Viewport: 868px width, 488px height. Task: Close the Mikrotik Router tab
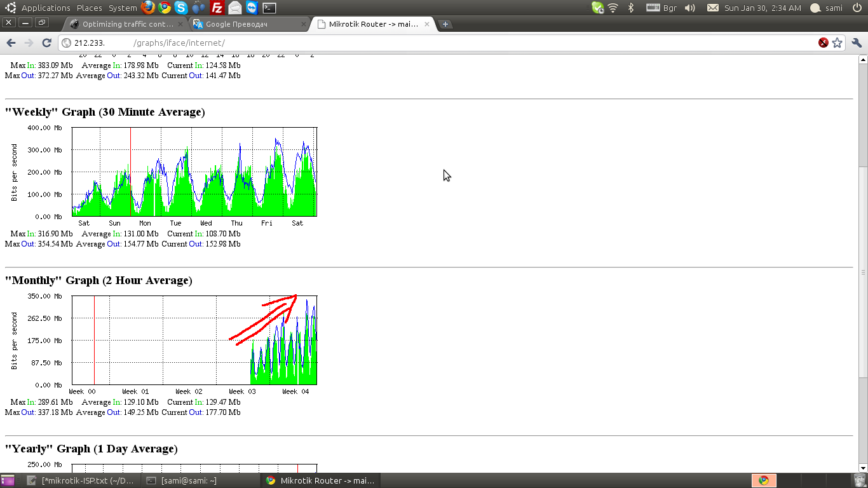[427, 24]
